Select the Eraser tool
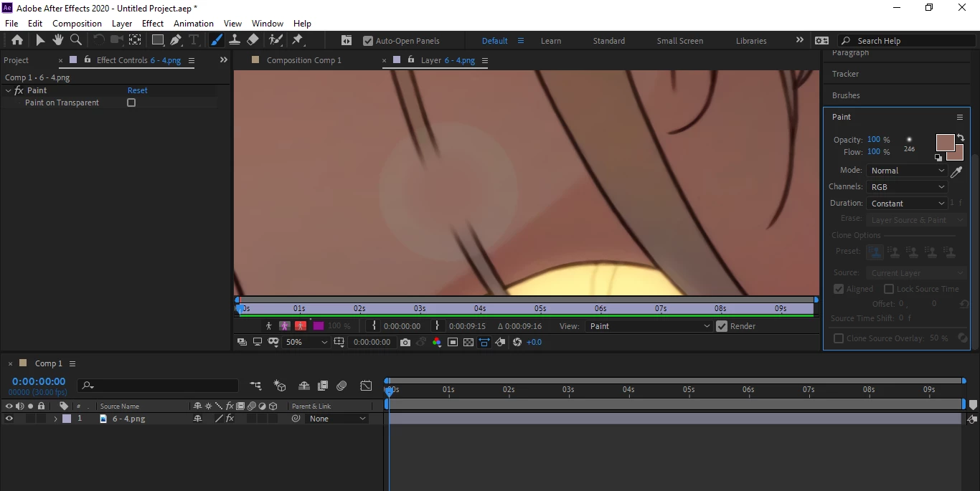980x491 pixels. coord(253,40)
